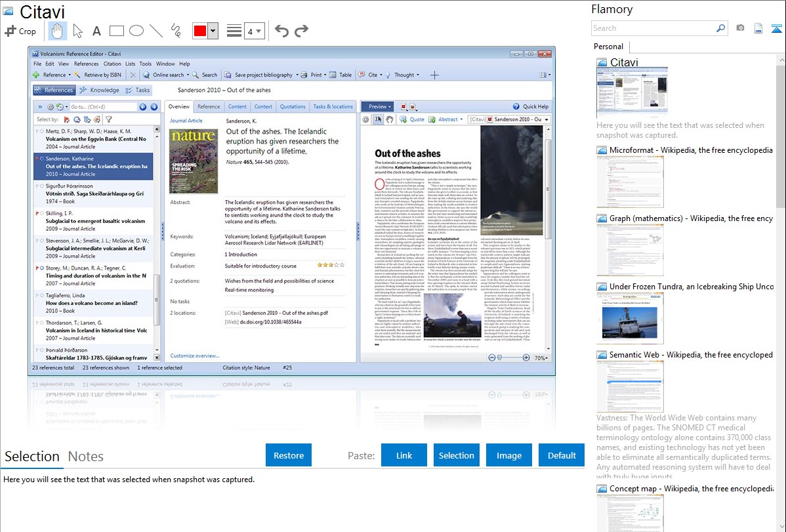Click the Default paste button
This screenshot has height=532, width=786.
[x=562, y=455]
